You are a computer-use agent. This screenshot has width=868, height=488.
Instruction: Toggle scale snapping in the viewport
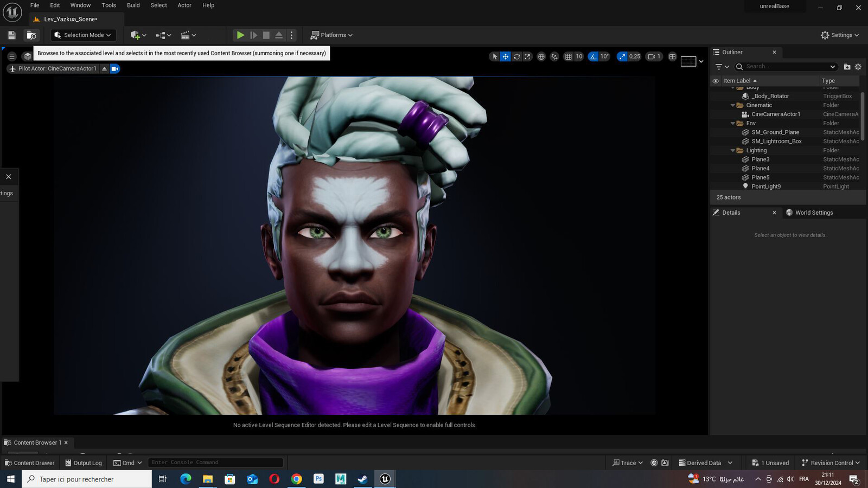[622, 56]
